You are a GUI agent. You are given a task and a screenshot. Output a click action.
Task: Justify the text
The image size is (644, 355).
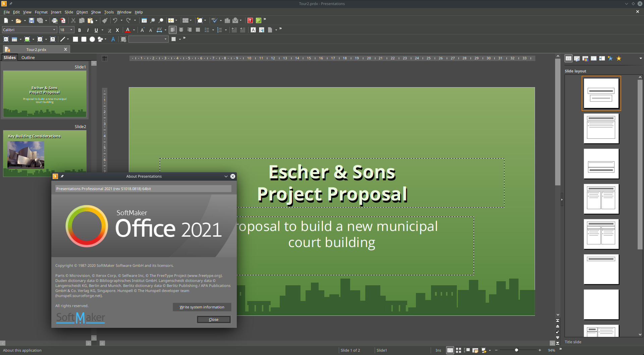198,30
